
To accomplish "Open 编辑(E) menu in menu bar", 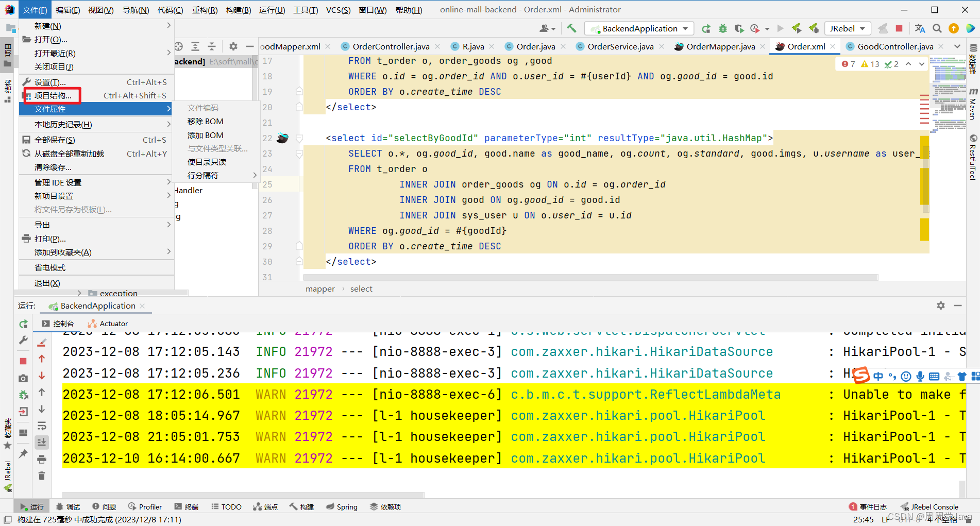I will [x=67, y=10].
